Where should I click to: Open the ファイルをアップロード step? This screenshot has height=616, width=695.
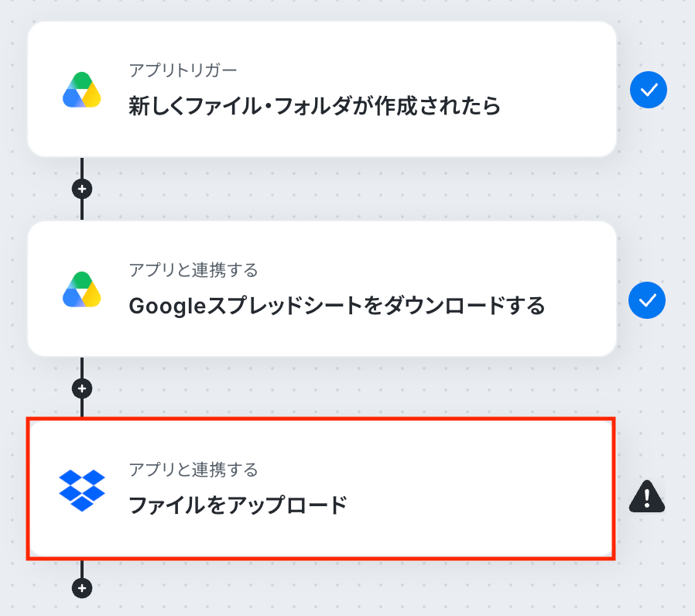tap(238, 505)
